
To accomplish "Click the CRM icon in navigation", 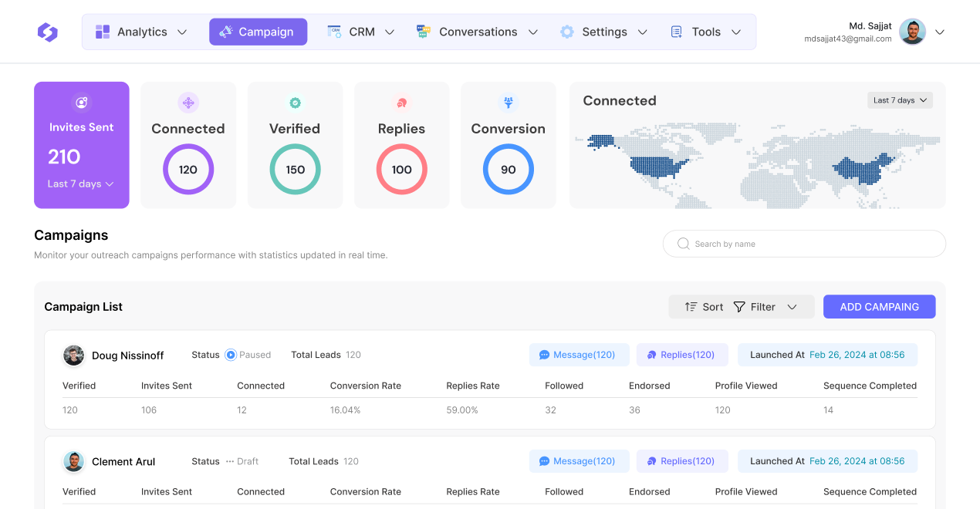I will 334,32.
